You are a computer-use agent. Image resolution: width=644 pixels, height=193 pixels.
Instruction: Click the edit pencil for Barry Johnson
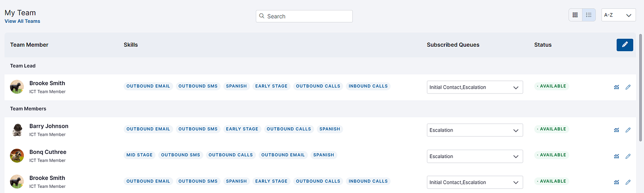coord(628,130)
